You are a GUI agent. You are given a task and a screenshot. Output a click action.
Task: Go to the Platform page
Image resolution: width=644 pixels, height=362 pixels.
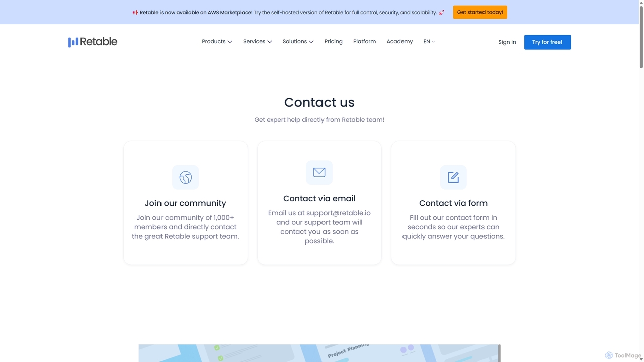click(x=364, y=42)
